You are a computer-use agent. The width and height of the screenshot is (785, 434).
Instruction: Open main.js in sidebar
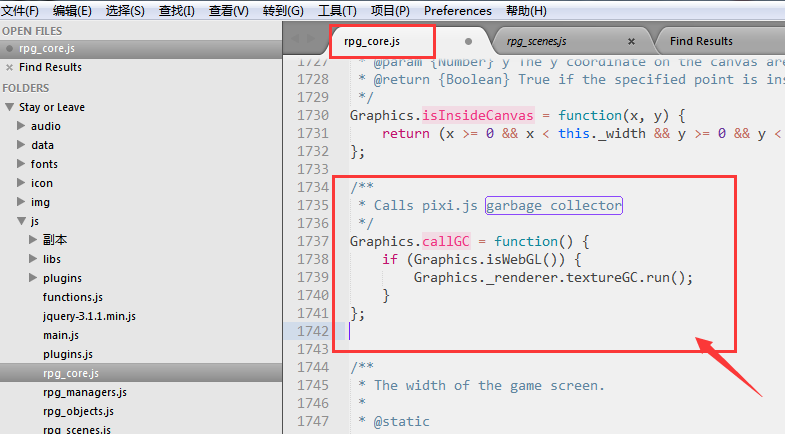point(61,335)
